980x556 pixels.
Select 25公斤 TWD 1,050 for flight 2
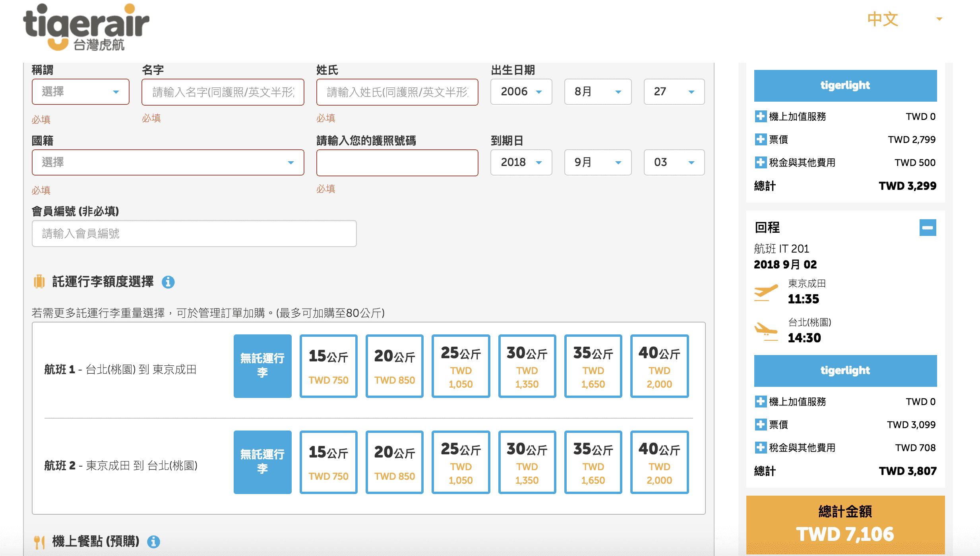tap(461, 462)
